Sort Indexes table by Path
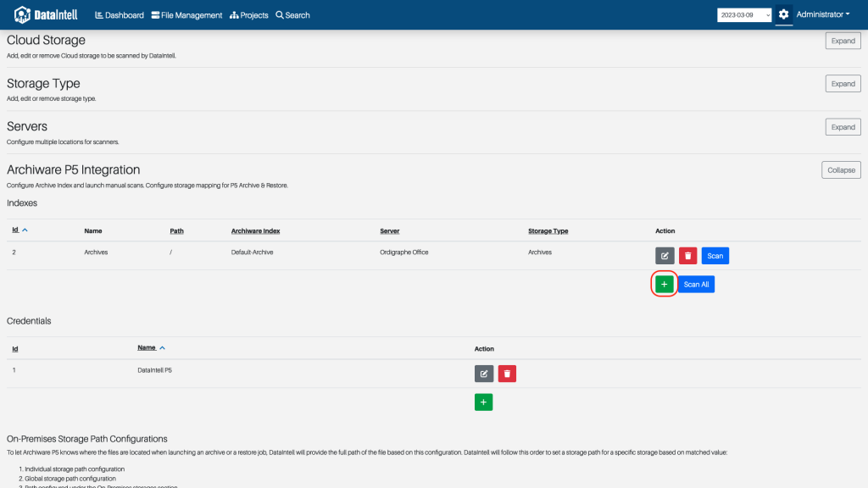The height and width of the screenshot is (488, 868). (x=176, y=230)
